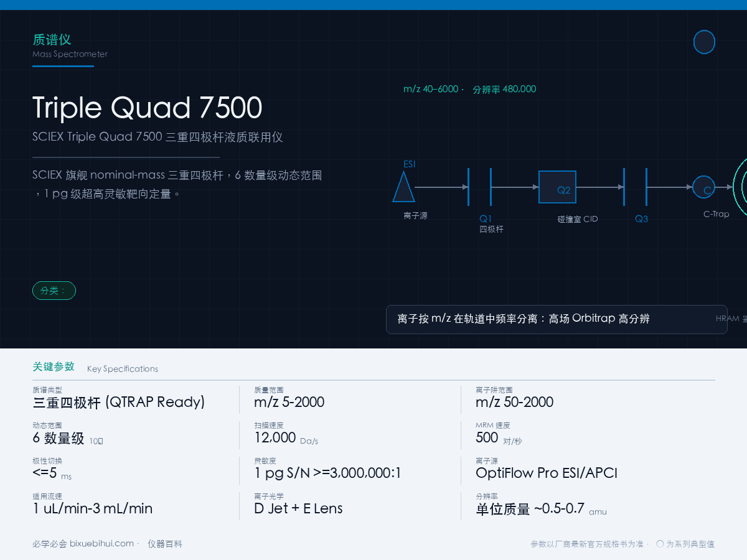The image size is (747, 560).
Task: Click the 三重四极杆 (QTRAP Ready) value
Action: 119,402
